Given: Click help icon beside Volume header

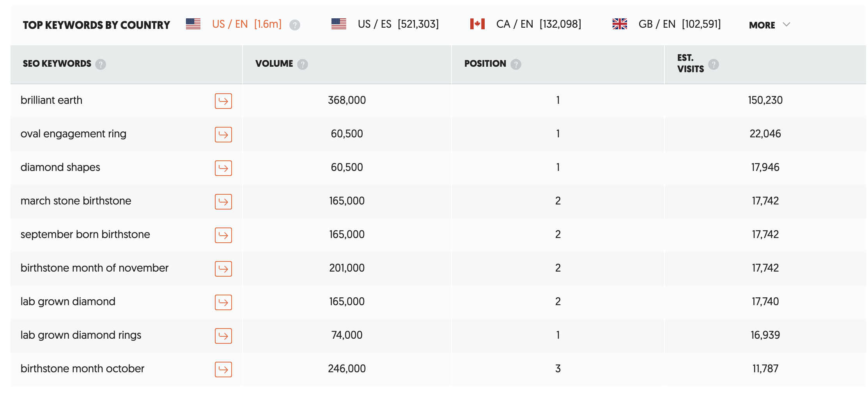Looking at the screenshot, I should (303, 64).
